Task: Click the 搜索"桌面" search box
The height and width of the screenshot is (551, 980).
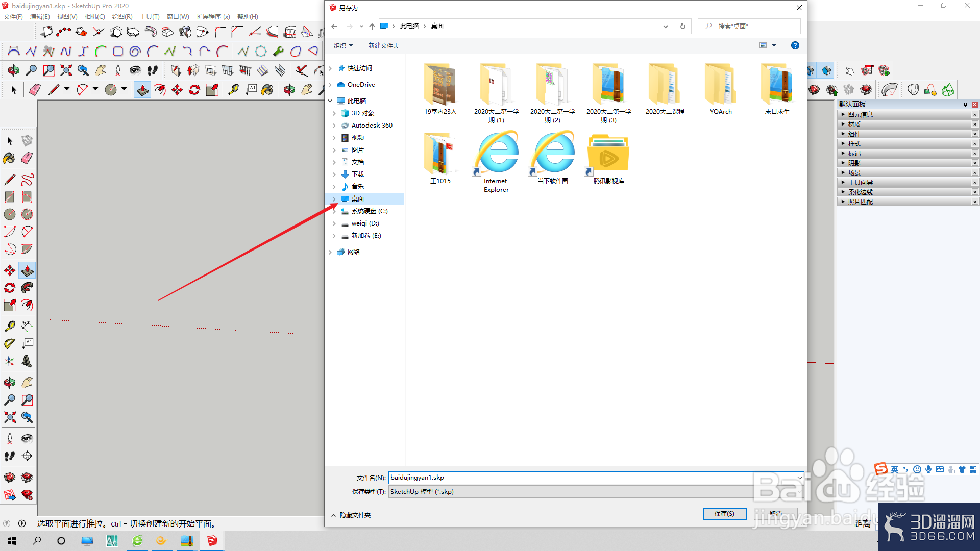Action: pos(749,26)
